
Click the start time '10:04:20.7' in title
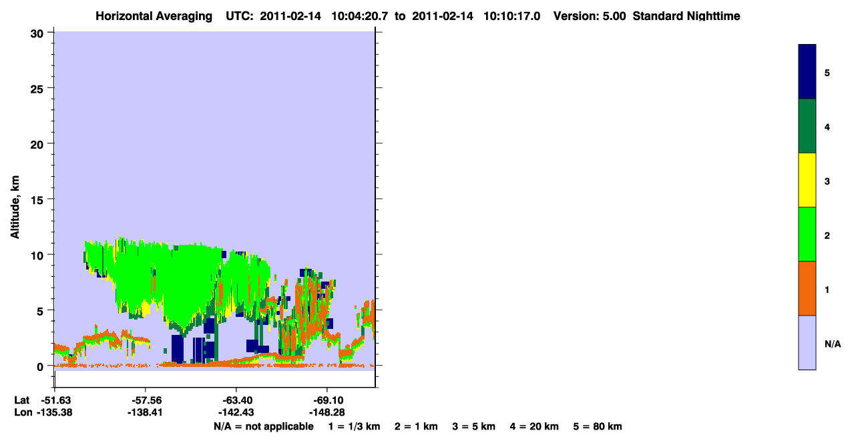point(359,16)
